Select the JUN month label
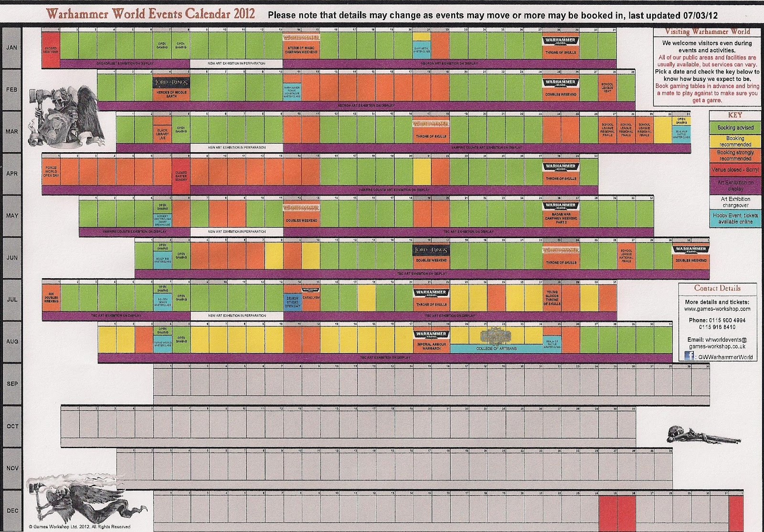The height and width of the screenshot is (532, 764). click(11, 258)
